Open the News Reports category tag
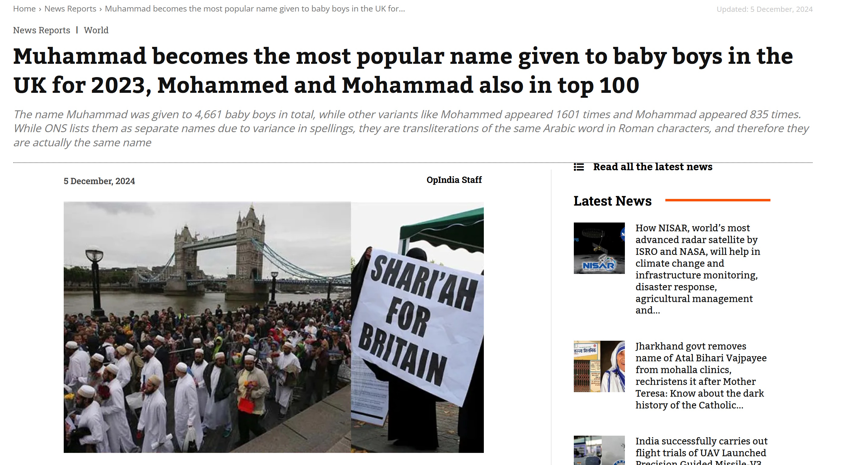 click(x=41, y=30)
